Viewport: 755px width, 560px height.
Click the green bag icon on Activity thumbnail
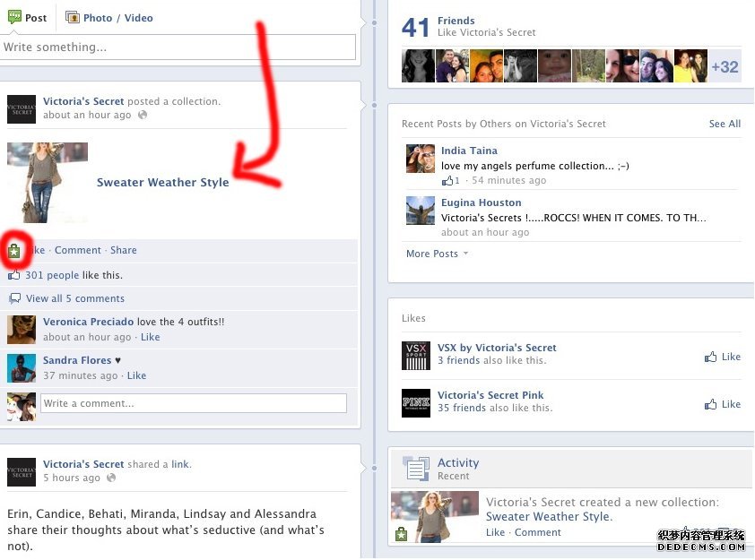[401, 534]
